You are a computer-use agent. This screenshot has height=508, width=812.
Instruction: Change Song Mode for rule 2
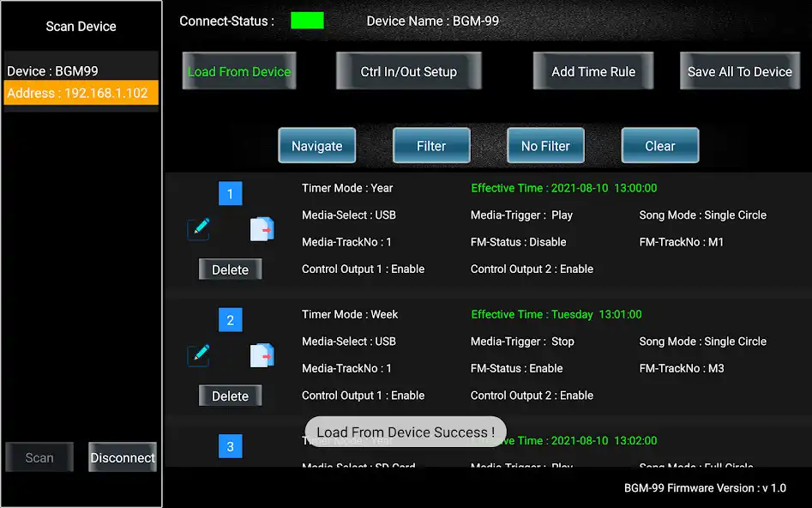tap(702, 341)
